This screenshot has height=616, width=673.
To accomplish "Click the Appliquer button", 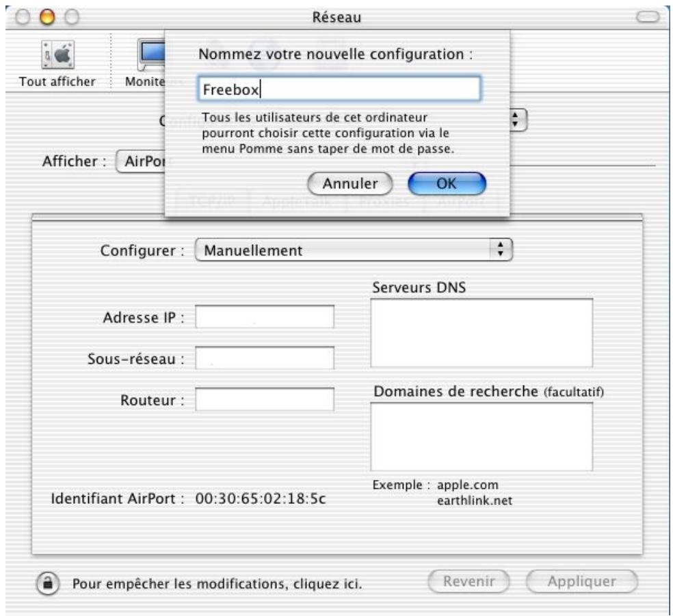I will (581, 581).
